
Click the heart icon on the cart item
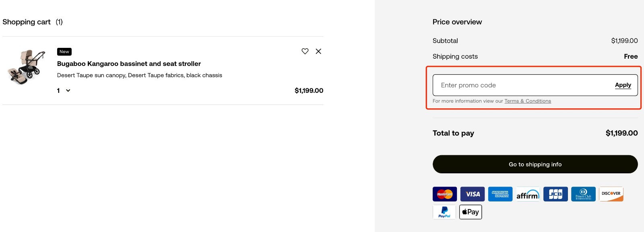click(x=305, y=51)
